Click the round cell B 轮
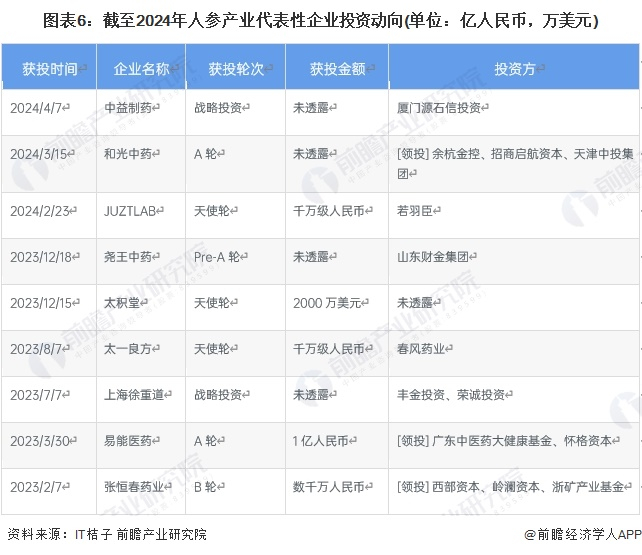The image size is (642, 555). (235, 492)
